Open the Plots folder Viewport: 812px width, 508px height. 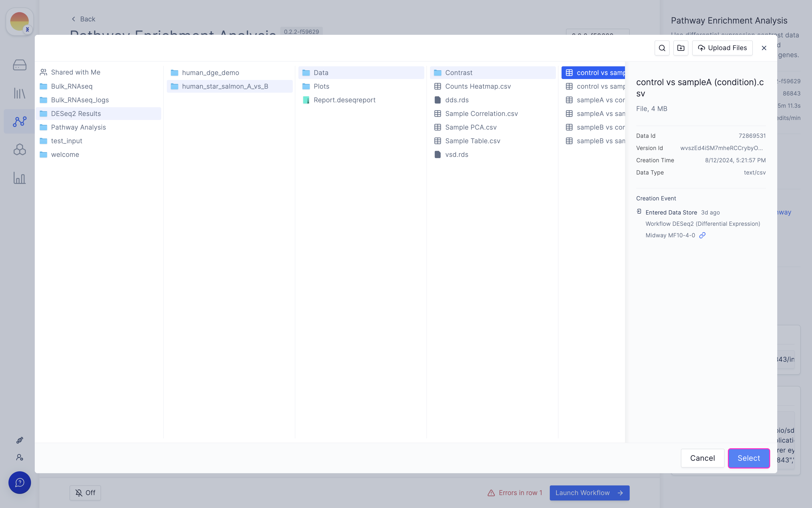pos(361,86)
